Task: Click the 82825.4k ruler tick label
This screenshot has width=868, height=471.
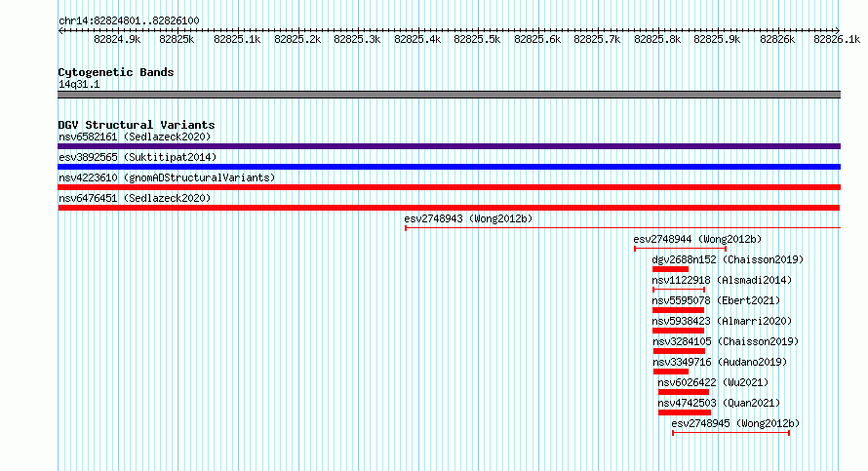Action: (417, 39)
